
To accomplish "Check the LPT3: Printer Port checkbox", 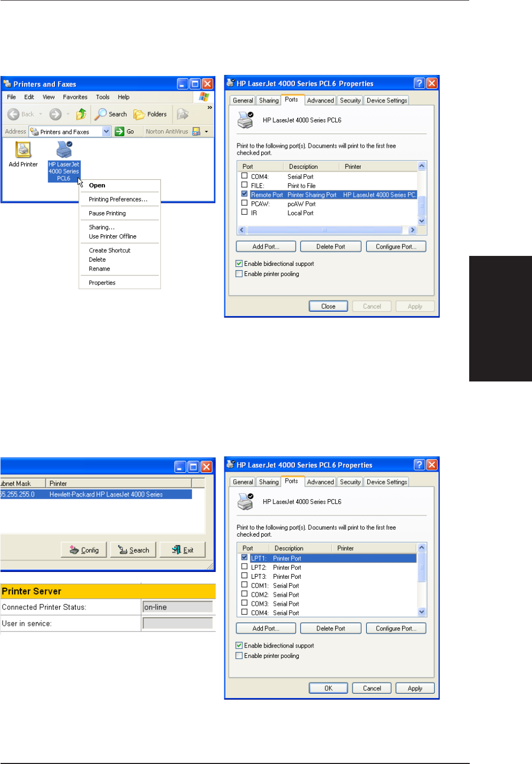I will click(x=244, y=576).
